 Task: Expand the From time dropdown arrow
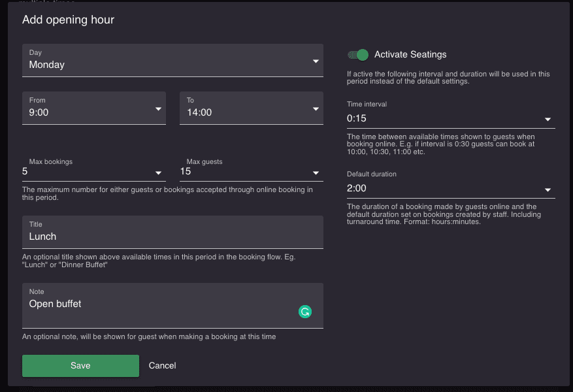coord(158,109)
